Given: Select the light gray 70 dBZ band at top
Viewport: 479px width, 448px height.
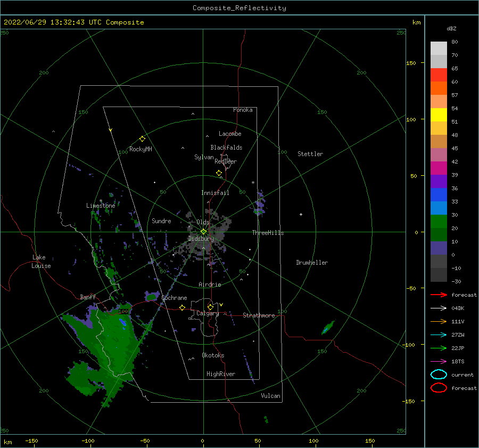Looking at the screenshot, I should (439, 48).
